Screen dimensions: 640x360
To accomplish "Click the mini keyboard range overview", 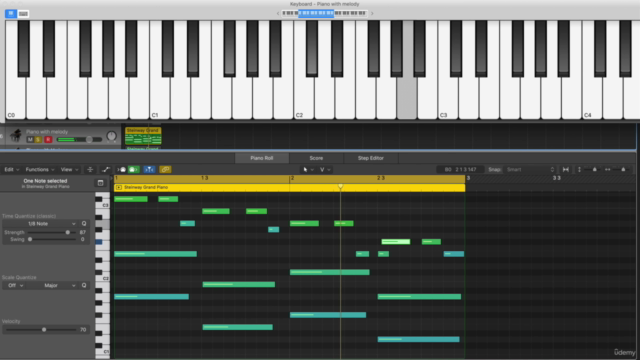I will (324, 13).
